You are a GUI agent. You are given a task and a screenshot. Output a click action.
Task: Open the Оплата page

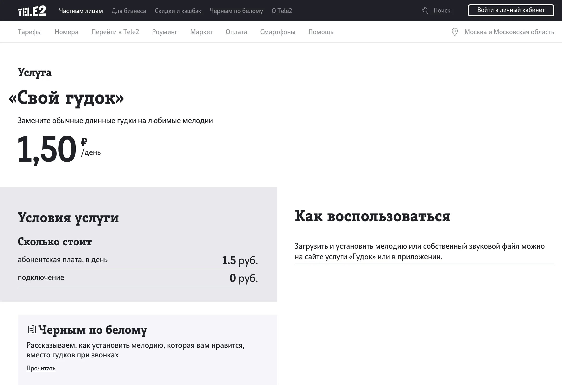click(x=236, y=32)
